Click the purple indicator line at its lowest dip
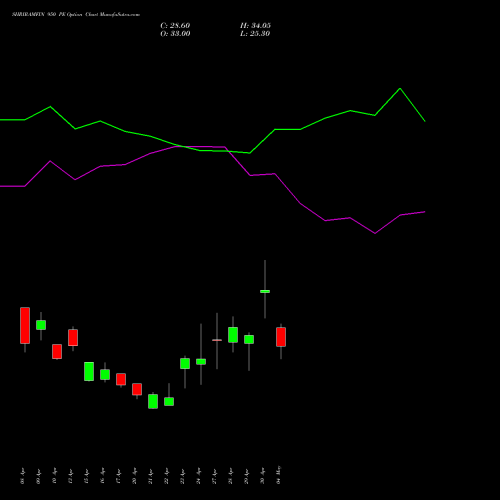Viewport: 500px width, 500px height. [x=375, y=233]
